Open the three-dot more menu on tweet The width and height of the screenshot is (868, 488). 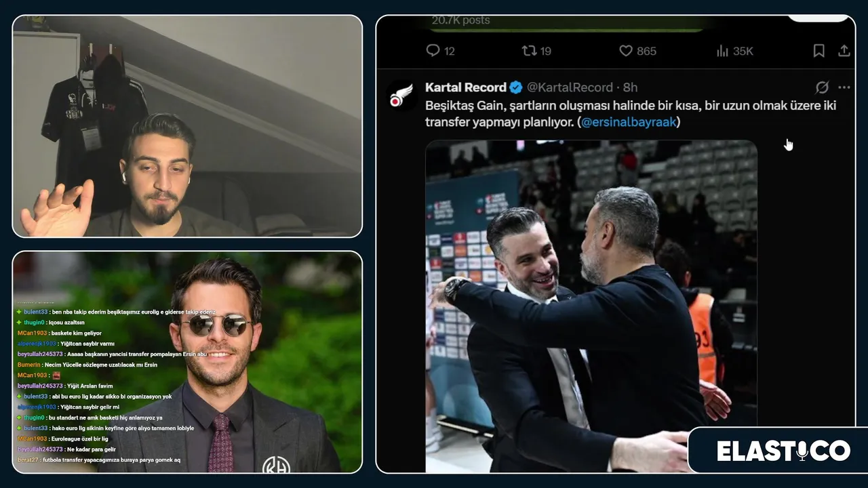click(844, 87)
